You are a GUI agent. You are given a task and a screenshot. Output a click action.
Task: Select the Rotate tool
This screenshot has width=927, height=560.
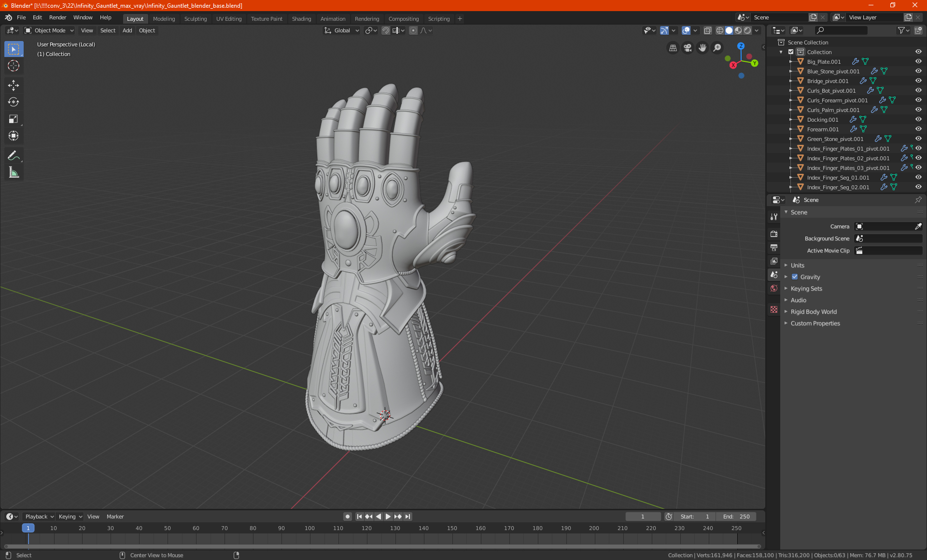point(14,102)
